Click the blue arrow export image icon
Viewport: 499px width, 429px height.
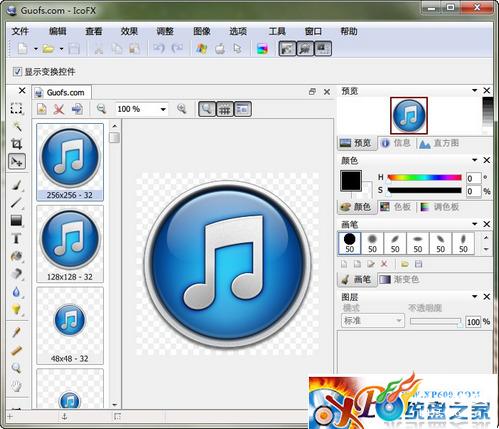click(x=77, y=109)
